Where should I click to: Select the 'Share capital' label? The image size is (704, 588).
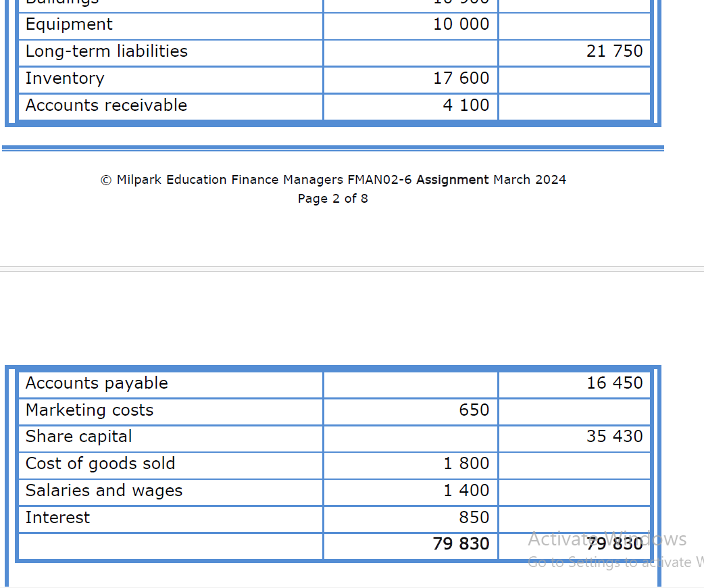pos(79,437)
